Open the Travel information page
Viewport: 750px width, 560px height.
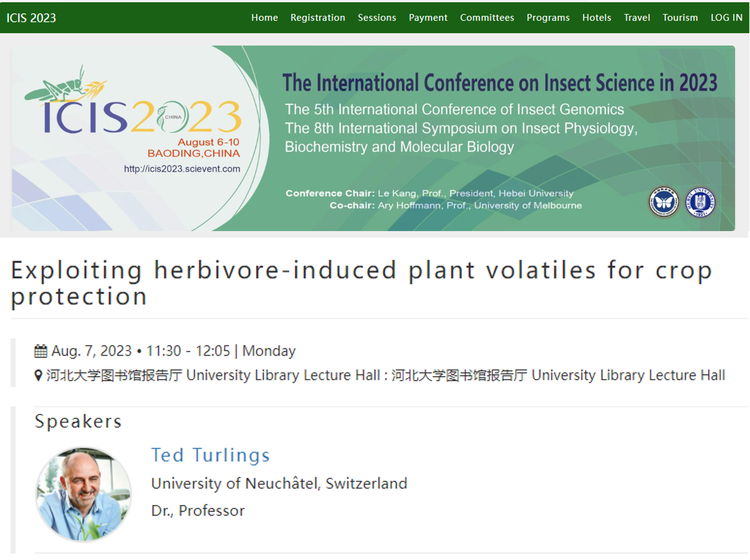coord(636,17)
